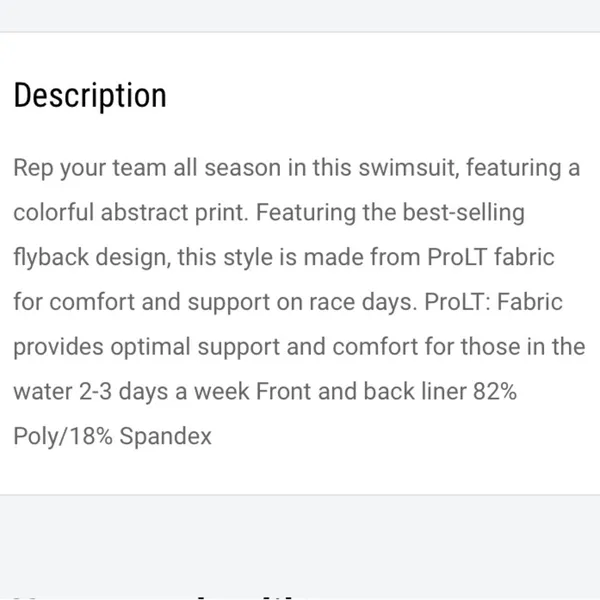This screenshot has width=600, height=600.
Task: Select the words 'provides optimal support'
Action: (147, 347)
